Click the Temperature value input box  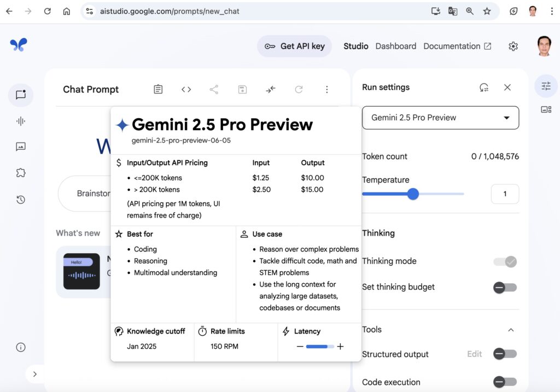(x=505, y=194)
